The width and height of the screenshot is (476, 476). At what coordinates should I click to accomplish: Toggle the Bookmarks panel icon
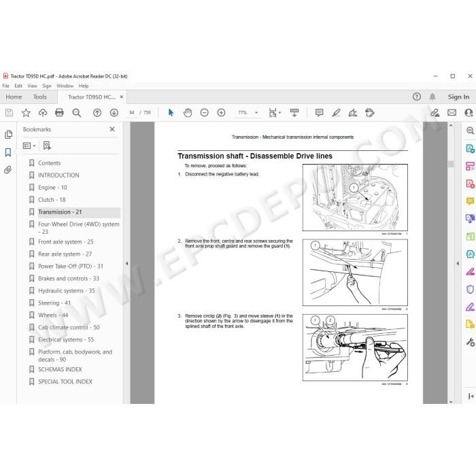click(8, 152)
